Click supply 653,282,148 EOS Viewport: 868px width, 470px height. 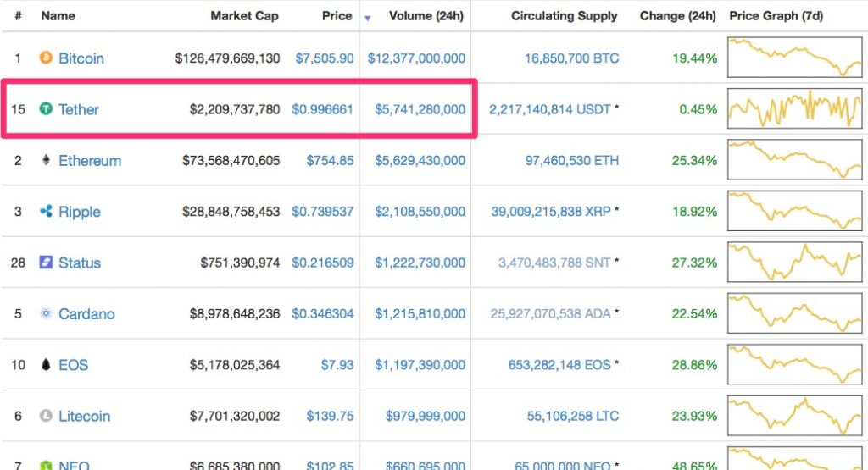click(559, 365)
